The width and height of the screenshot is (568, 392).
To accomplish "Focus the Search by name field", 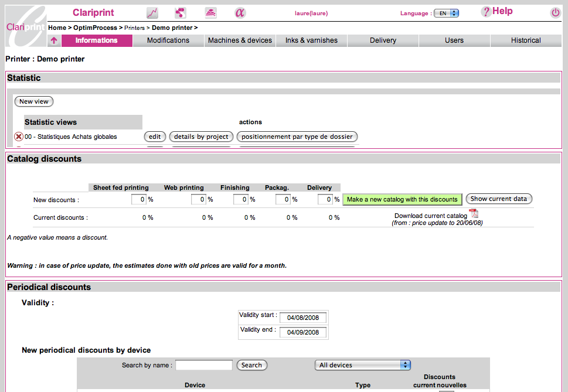I will (204, 365).
